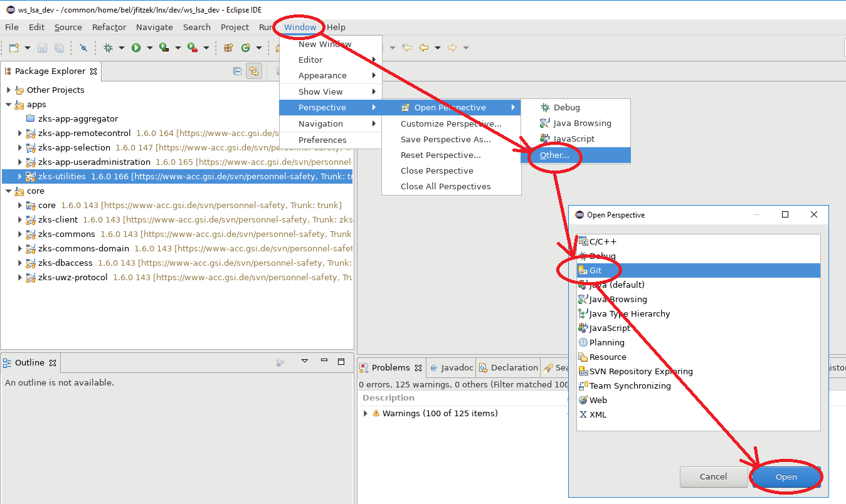Switch to the Declaration tab
The height and width of the screenshot is (504, 846).
[509, 368]
